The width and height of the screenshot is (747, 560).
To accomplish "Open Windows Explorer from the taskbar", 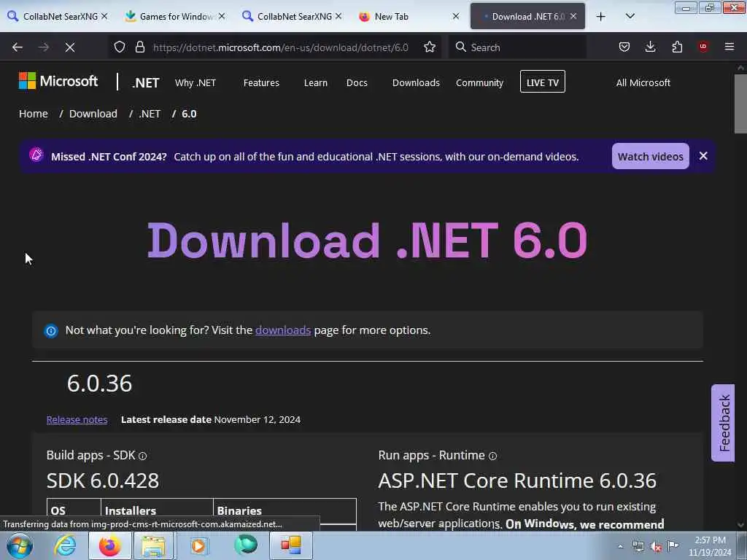I will coord(153,546).
